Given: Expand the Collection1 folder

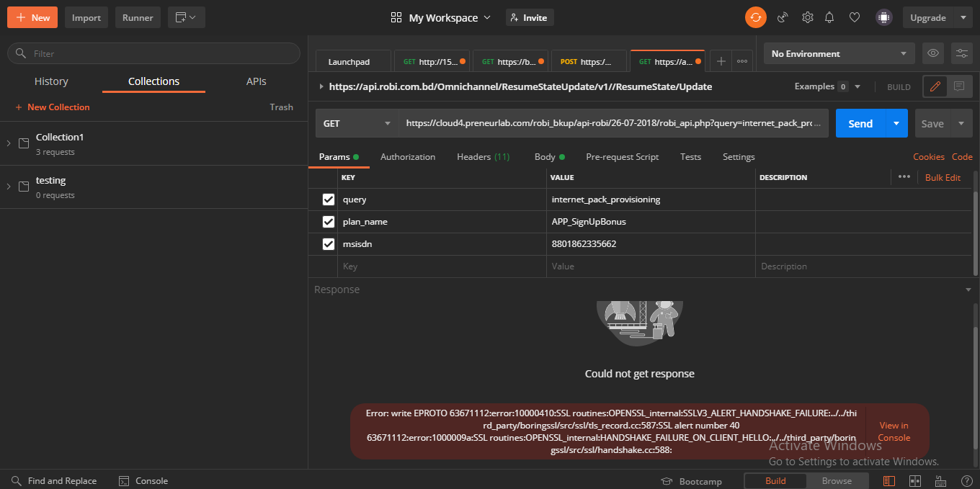Looking at the screenshot, I should tap(9, 143).
